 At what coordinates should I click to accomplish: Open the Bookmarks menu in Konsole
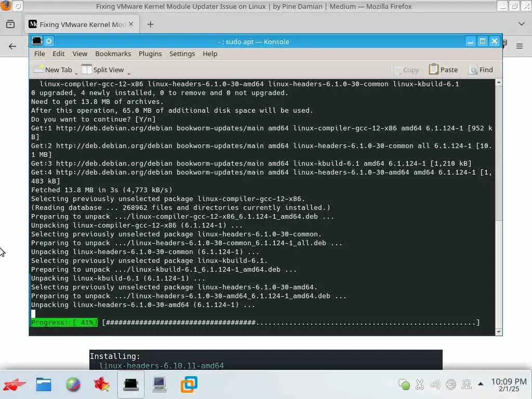(113, 54)
